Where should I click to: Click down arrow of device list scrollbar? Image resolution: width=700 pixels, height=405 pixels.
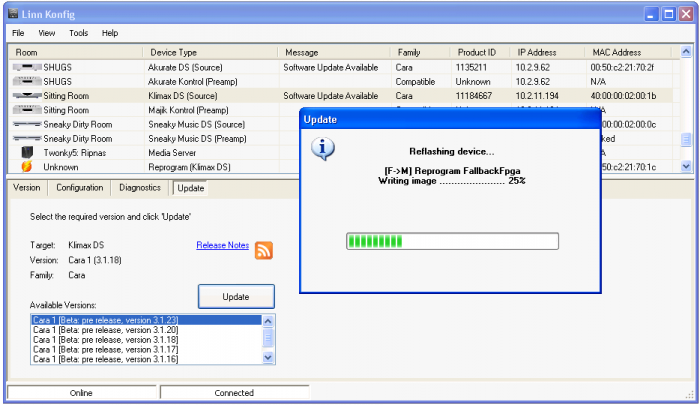(686, 167)
